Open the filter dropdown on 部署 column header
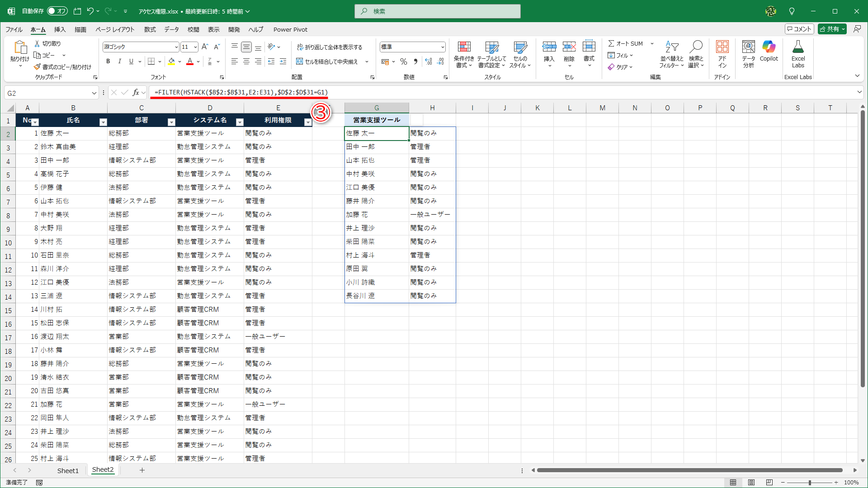 [171, 122]
